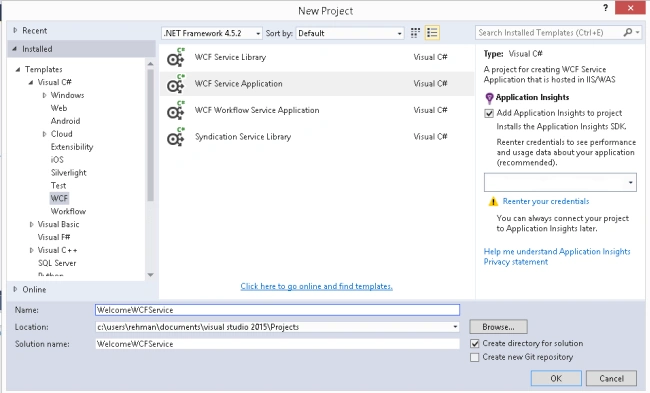The image size is (650, 393).
Task: Collapse the Templates tree node
Action: (18, 70)
